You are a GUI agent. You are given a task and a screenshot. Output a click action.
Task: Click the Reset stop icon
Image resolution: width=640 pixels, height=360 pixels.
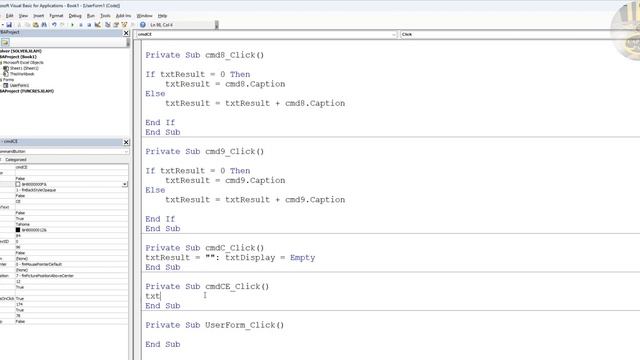(89, 25)
